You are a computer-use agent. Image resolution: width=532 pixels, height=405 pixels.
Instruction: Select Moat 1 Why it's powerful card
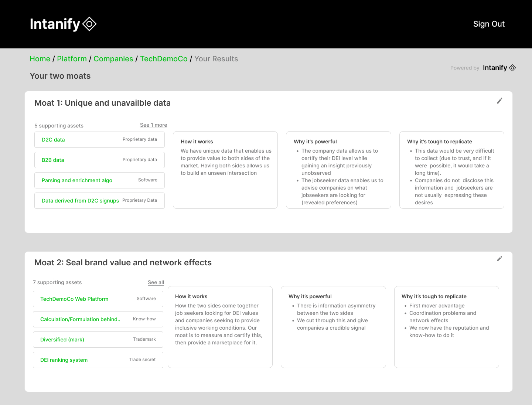click(x=338, y=170)
